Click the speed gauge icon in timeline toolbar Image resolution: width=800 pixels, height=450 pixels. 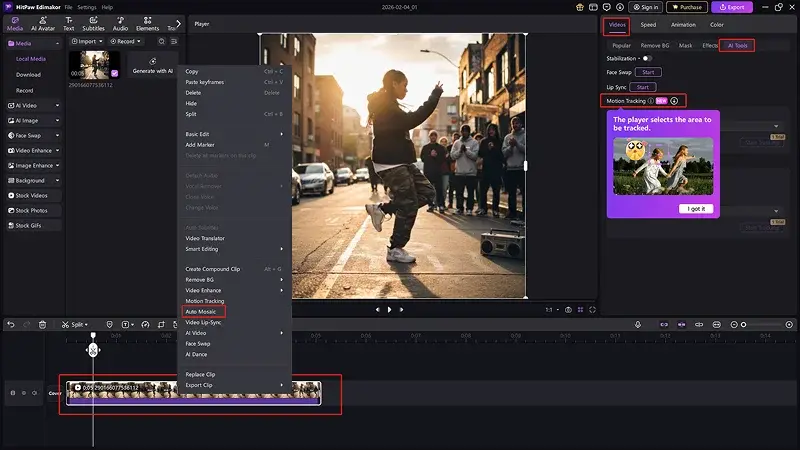[x=145, y=324]
